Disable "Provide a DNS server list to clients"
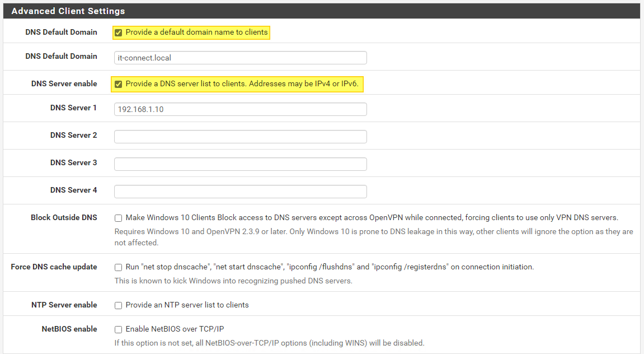The height and width of the screenshot is (354, 644). pyautogui.click(x=118, y=84)
